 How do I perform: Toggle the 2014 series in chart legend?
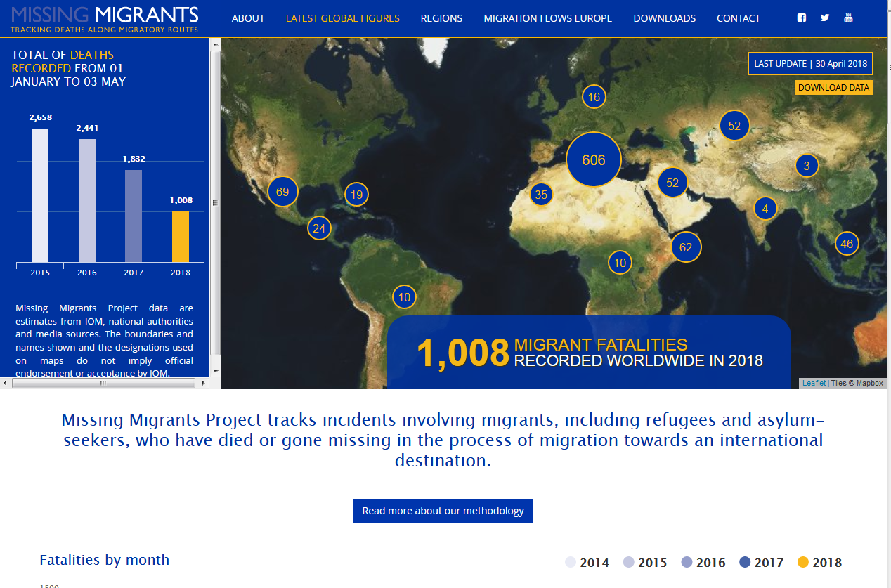[x=587, y=563]
